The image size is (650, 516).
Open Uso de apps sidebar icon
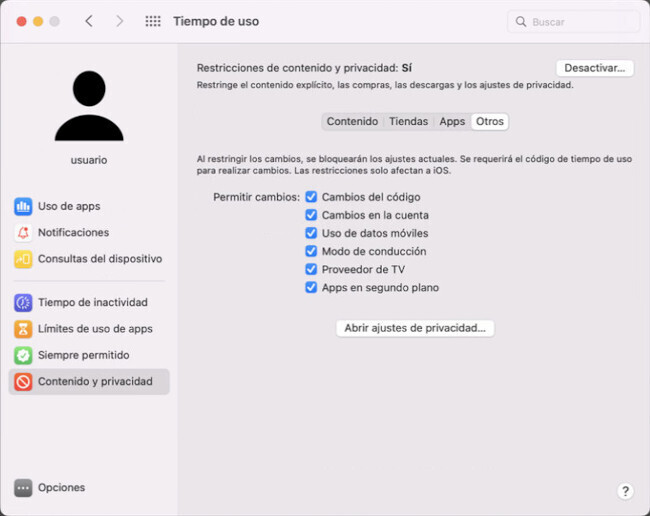[23, 206]
